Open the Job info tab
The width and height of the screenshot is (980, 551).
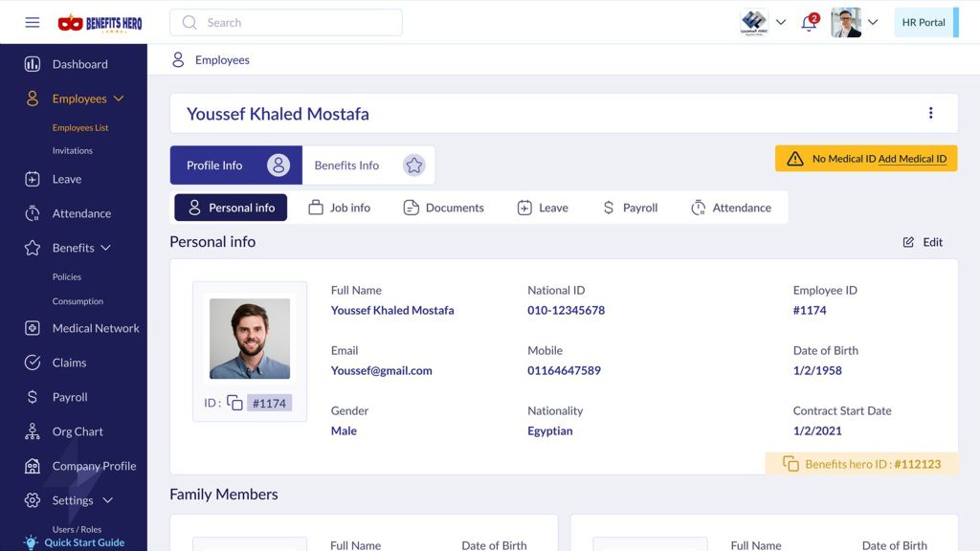pyautogui.click(x=340, y=208)
